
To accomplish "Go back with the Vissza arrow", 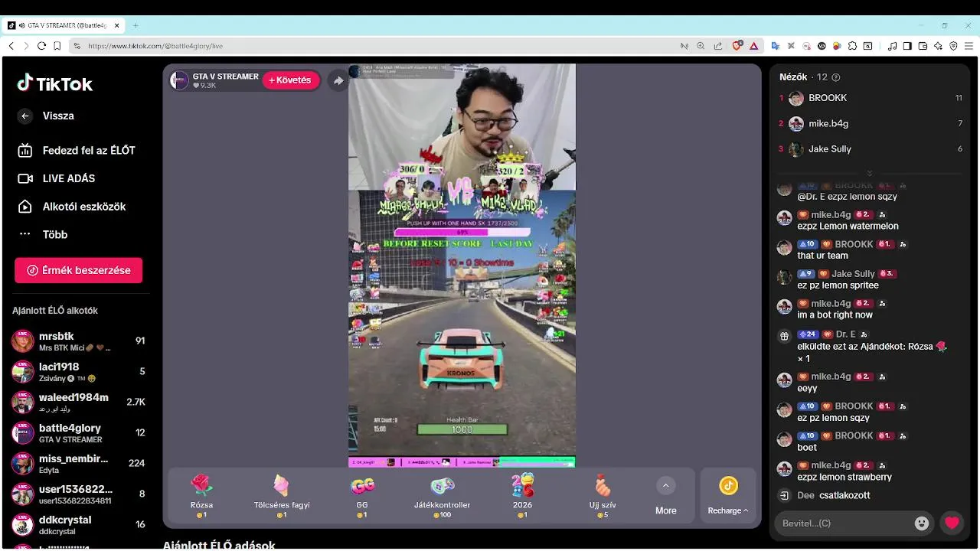I will (25, 116).
